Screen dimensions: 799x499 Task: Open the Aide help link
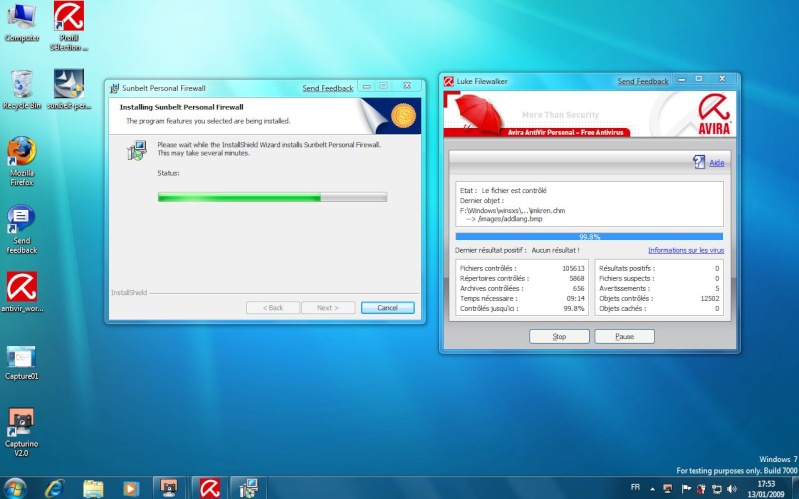[716, 163]
